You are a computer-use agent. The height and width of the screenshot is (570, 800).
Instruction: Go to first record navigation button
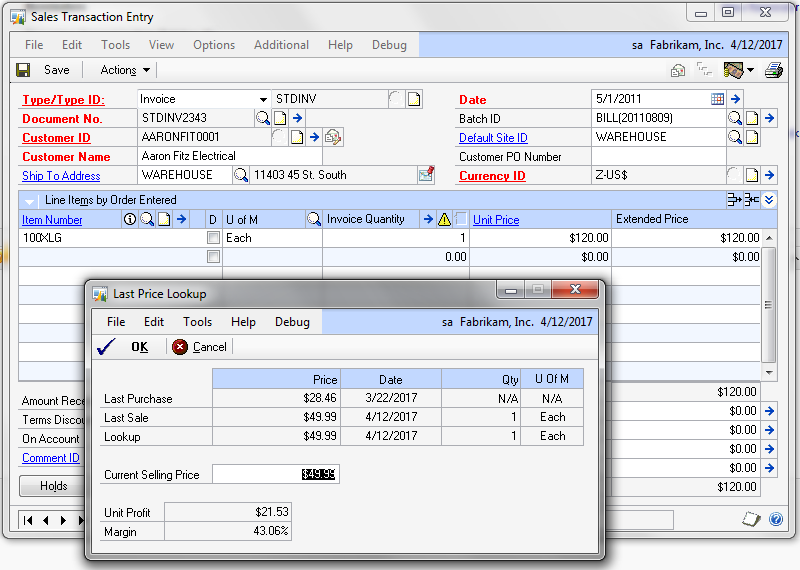click(28, 520)
